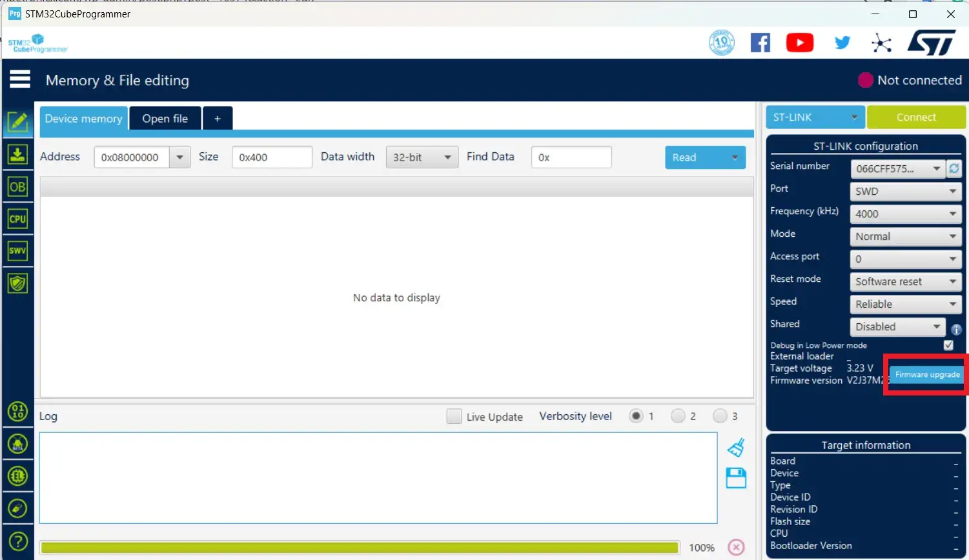Click the ST community network icon

[x=881, y=43]
